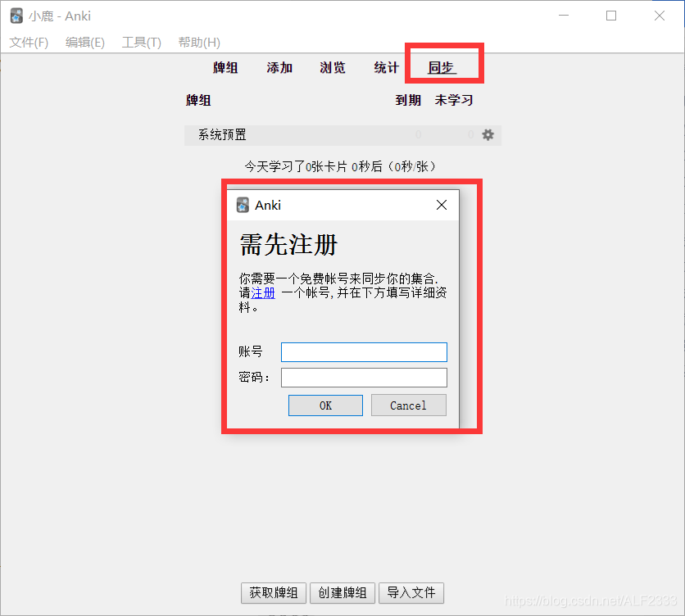Click 导入文件 to import a file
This screenshot has width=685, height=616.
[411, 593]
